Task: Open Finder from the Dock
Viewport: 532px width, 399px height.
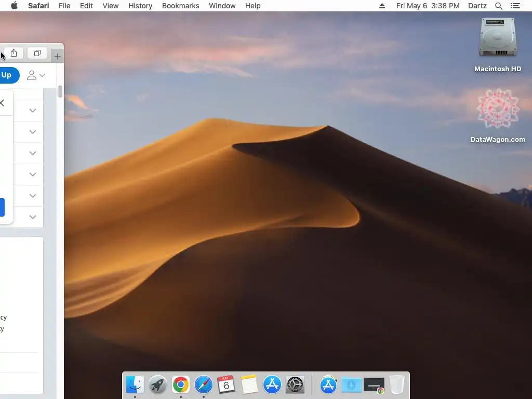Action: 135,385
